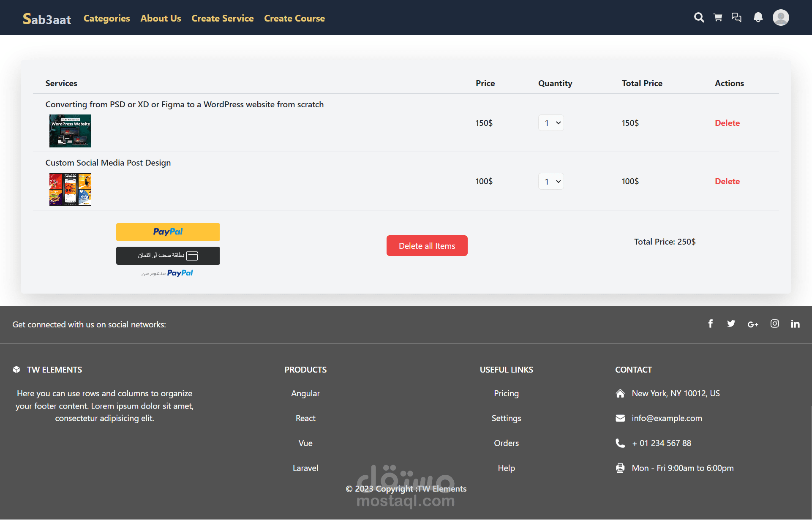Screen dimensions: 812x520
Task: Pay with the yellow PayPal button
Action: (168, 232)
